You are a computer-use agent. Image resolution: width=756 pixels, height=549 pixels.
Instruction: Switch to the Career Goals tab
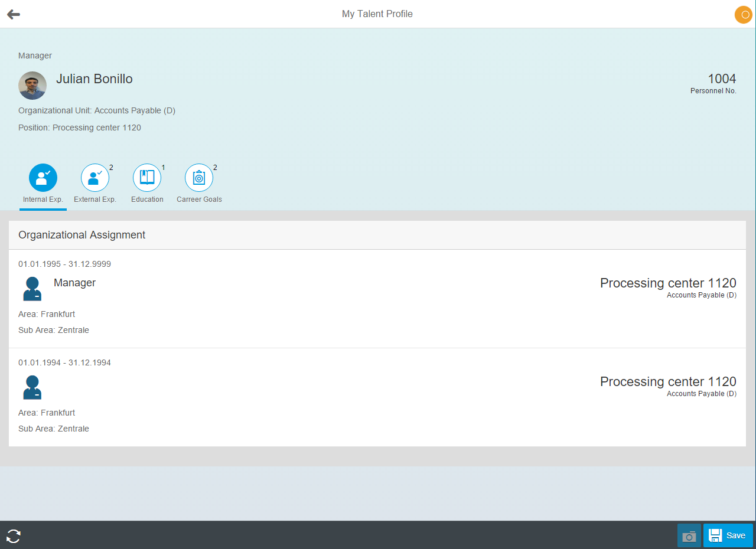tap(199, 199)
